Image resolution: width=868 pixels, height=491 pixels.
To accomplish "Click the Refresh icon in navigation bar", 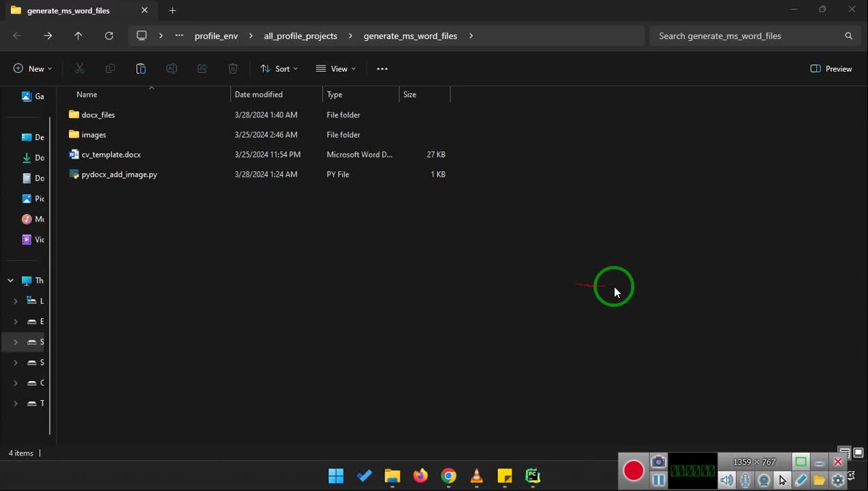I will pos(109,35).
